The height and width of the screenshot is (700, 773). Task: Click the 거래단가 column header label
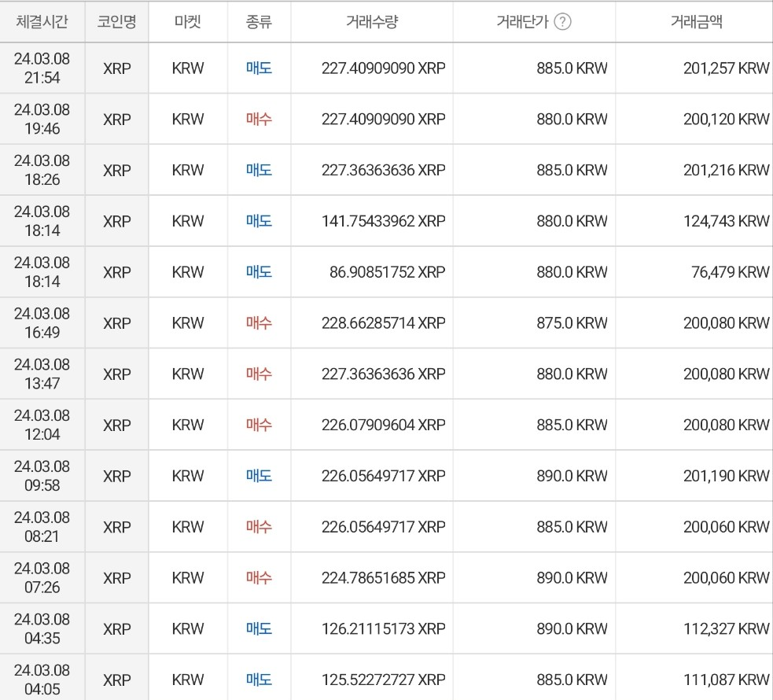(523, 22)
